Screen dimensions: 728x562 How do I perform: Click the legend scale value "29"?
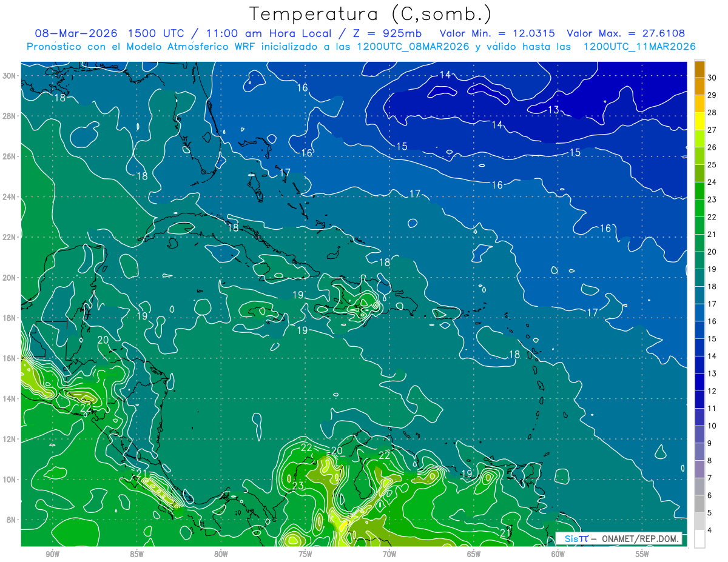(x=712, y=95)
